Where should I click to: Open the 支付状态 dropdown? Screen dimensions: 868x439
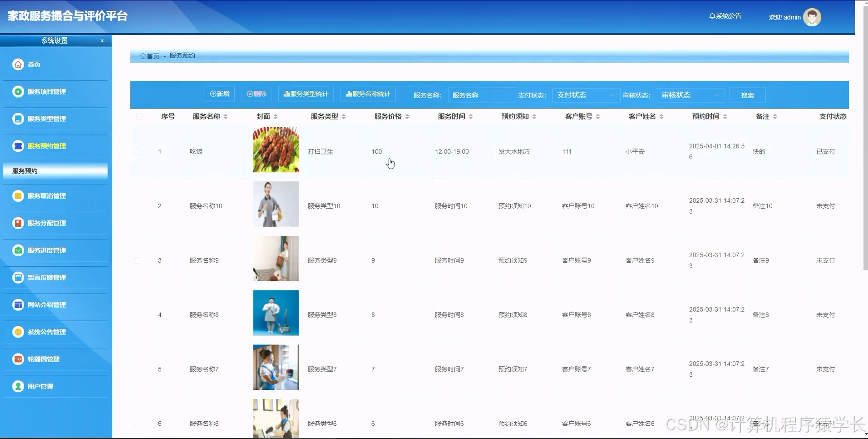(x=585, y=95)
